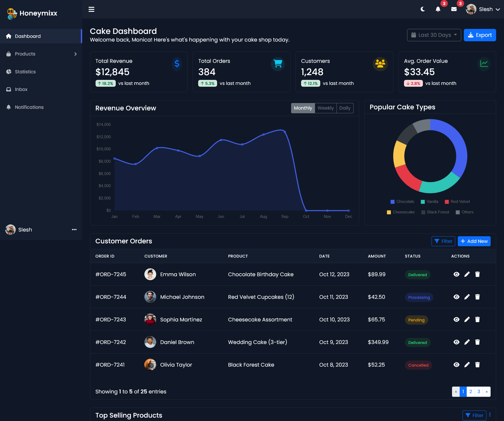Toggle dark mode moon icon
The height and width of the screenshot is (421, 504).
(x=423, y=9)
